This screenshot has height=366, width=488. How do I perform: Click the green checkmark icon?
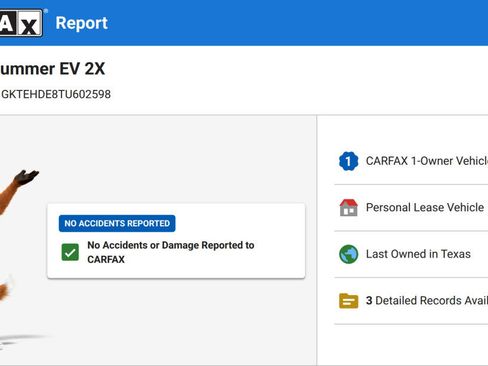(70, 252)
